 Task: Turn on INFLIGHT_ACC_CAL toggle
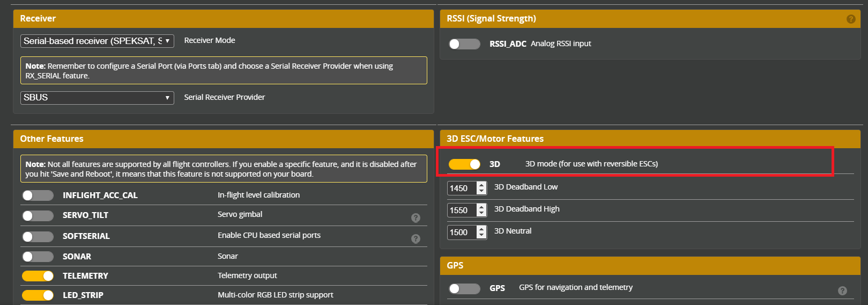click(38, 195)
